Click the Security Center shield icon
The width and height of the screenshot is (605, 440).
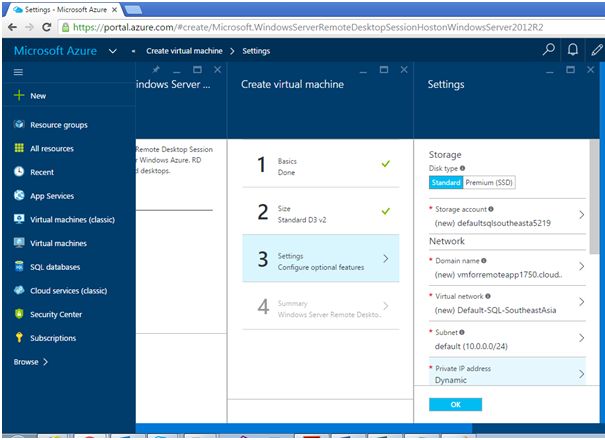pos(19,314)
